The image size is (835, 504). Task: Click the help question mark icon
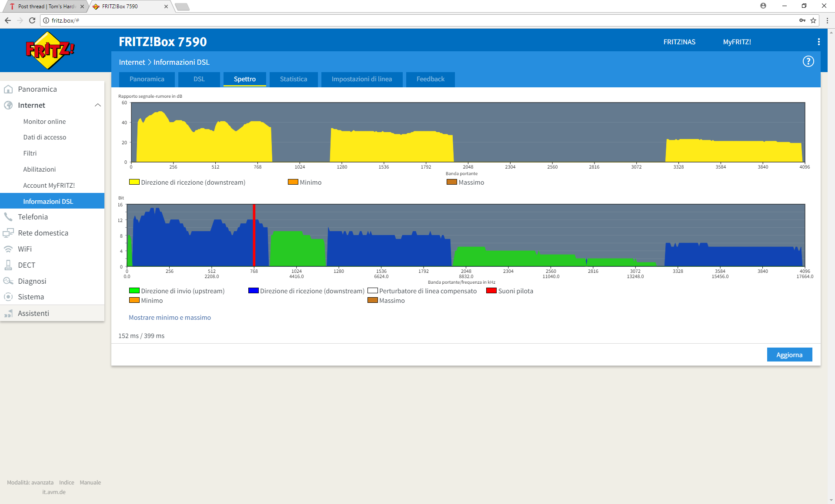tap(808, 62)
